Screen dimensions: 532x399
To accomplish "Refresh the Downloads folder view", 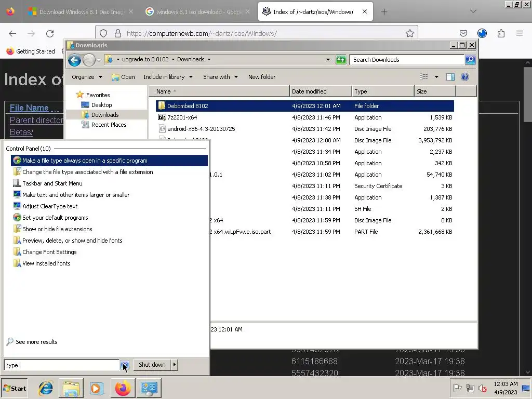I will tap(341, 60).
